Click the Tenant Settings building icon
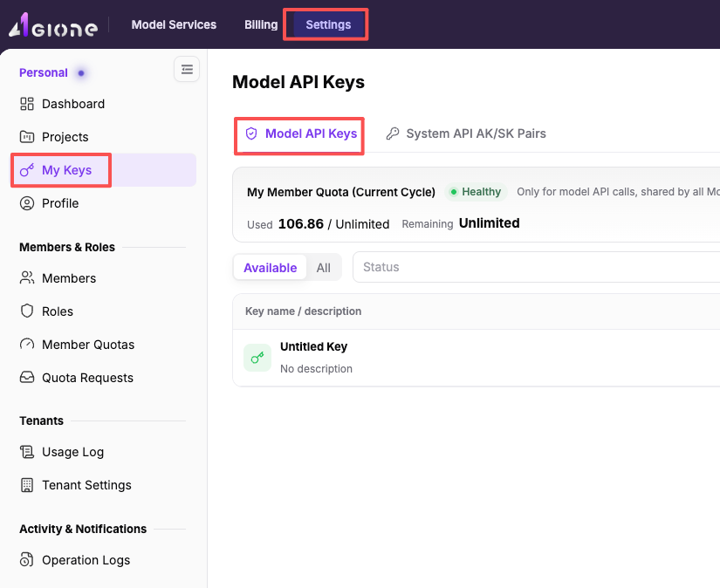Viewport: 720px width, 588px height. point(27,485)
